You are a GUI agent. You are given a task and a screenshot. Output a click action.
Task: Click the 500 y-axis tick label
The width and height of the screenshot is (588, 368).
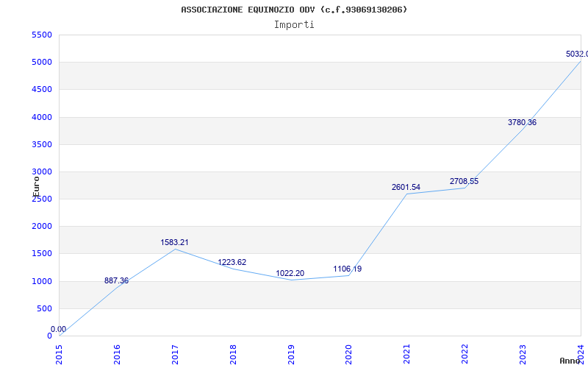click(x=44, y=308)
